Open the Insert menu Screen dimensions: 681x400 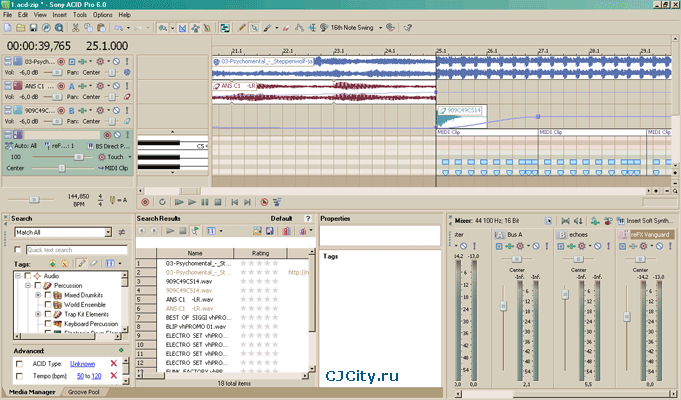[60, 15]
